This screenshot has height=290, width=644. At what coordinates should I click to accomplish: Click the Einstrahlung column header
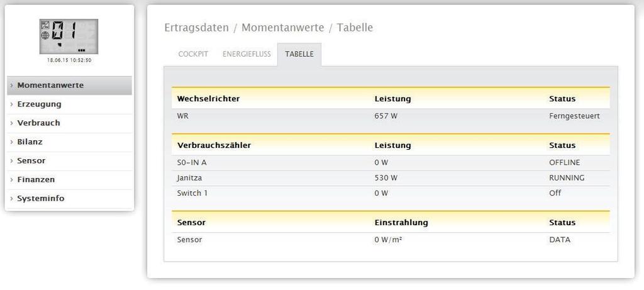tap(401, 223)
